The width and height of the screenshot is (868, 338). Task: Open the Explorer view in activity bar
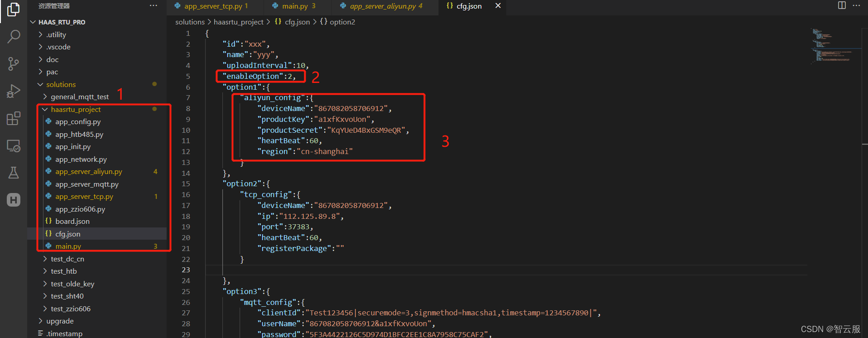pos(14,9)
